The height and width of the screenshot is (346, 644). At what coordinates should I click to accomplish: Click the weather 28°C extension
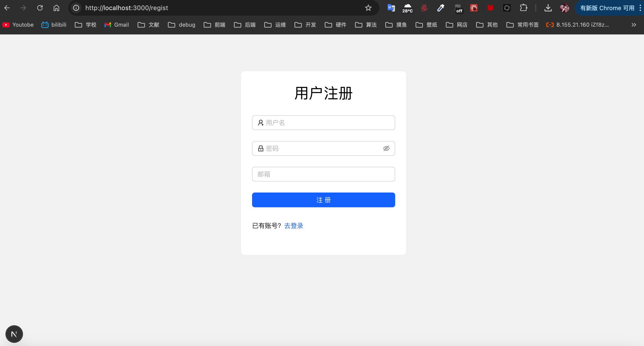[407, 8]
